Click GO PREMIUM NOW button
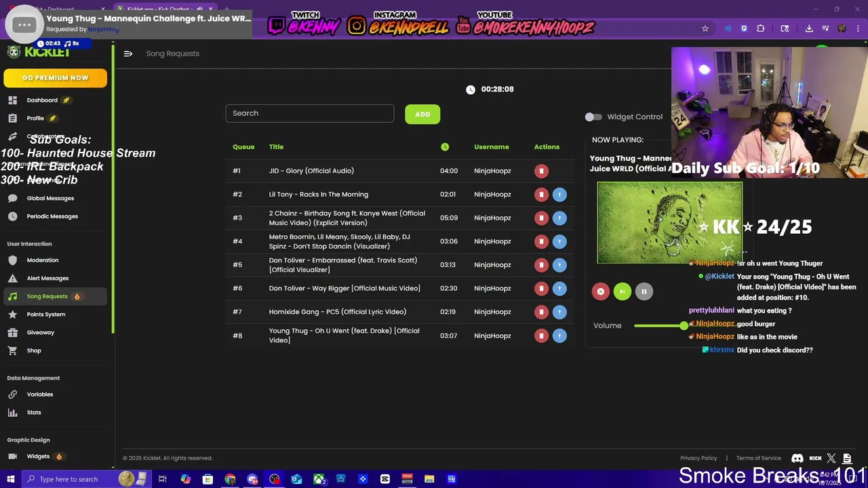Screen dimensions: 868x488 click(56, 78)
